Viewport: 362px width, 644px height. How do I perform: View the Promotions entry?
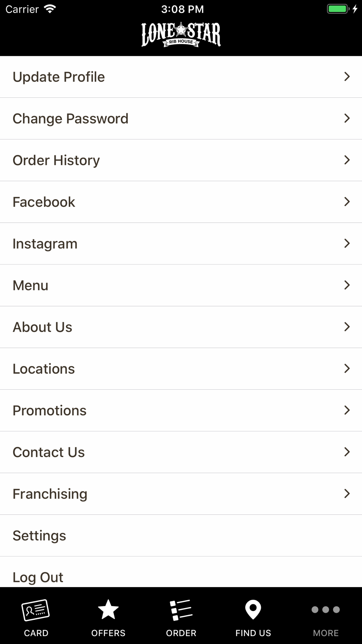coord(50,410)
